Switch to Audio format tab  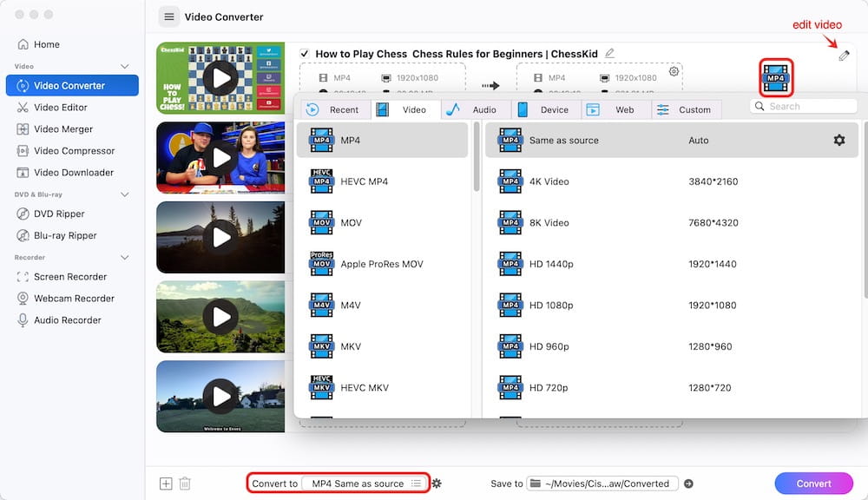(x=477, y=109)
